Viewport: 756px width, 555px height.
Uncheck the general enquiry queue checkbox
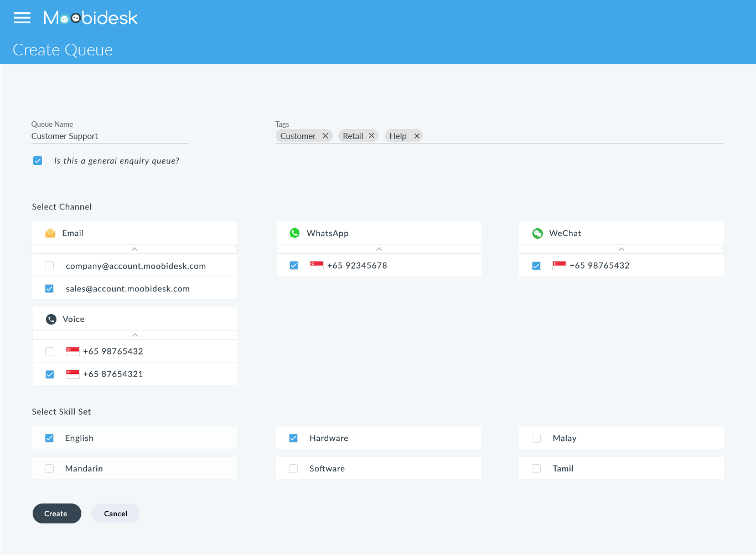tap(38, 161)
